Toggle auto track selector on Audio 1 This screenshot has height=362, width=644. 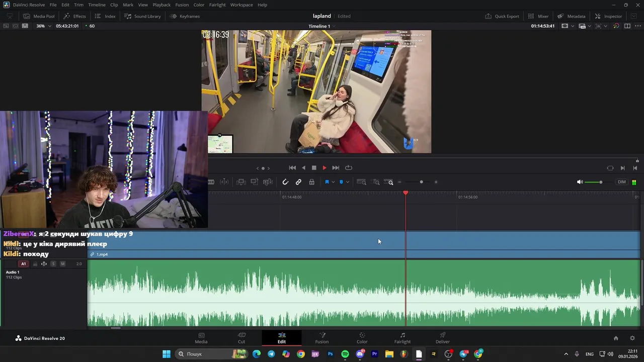coord(44,264)
